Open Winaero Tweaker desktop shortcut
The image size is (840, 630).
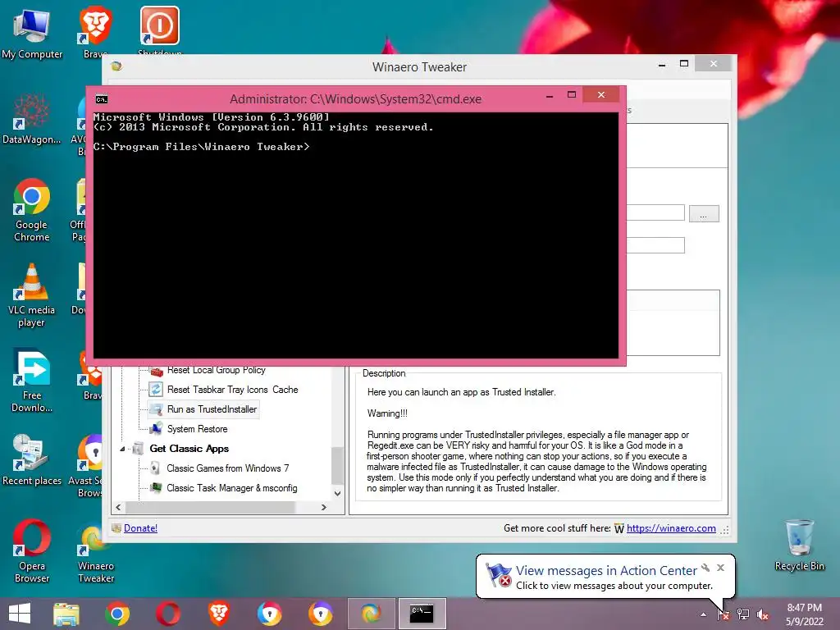tap(96, 555)
